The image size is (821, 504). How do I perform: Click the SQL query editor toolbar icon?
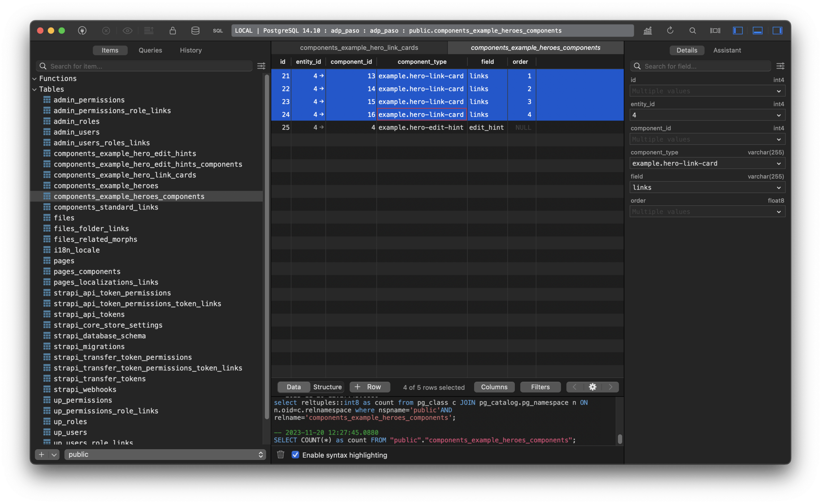(217, 31)
